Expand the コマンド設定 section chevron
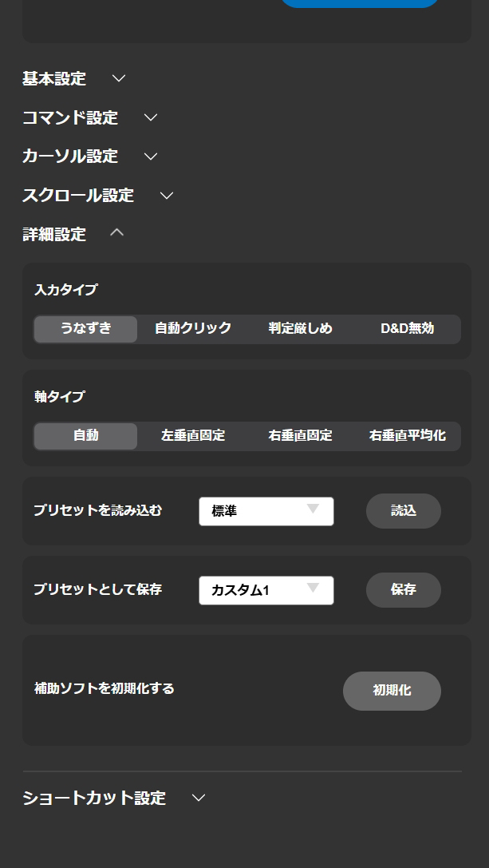The height and width of the screenshot is (868, 489). [x=151, y=117]
